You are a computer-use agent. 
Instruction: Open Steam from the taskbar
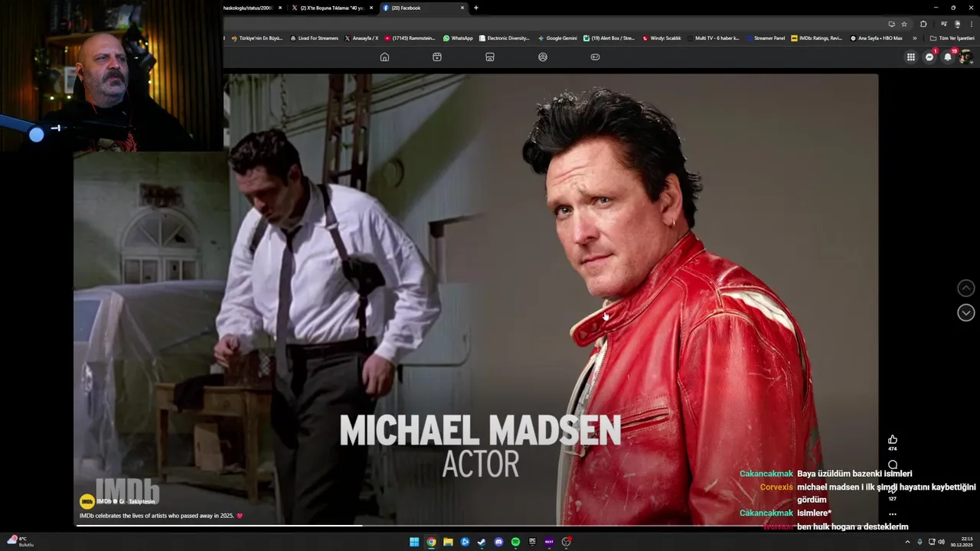(x=482, y=542)
